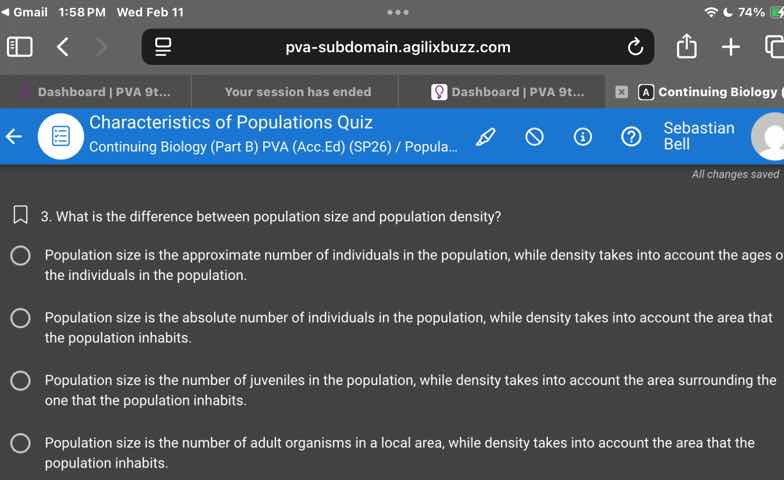The height and width of the screenshot is (480, 784).
Task: Click the pva-subdomain.agilixbuzz.com address bar
Action: click(x=398, y=47)
